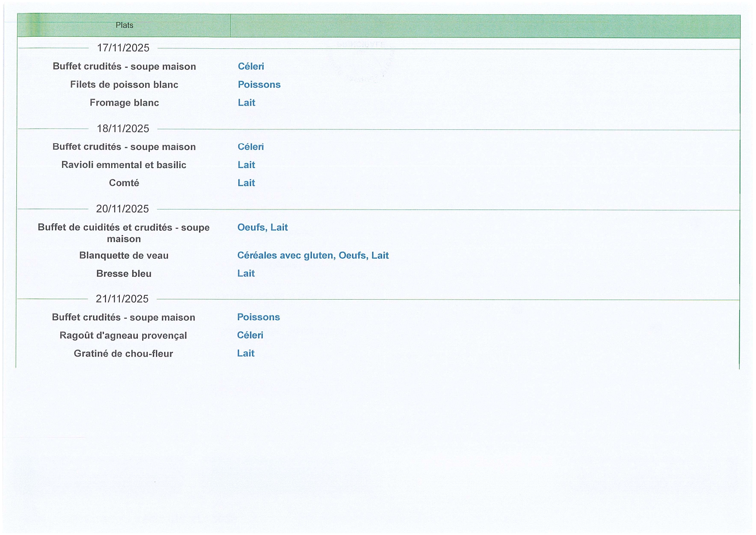The width and height of the screenshot is (756, 535).
Task: Select the 20/11/2025 date heading
Action: (x=122, y=209)
